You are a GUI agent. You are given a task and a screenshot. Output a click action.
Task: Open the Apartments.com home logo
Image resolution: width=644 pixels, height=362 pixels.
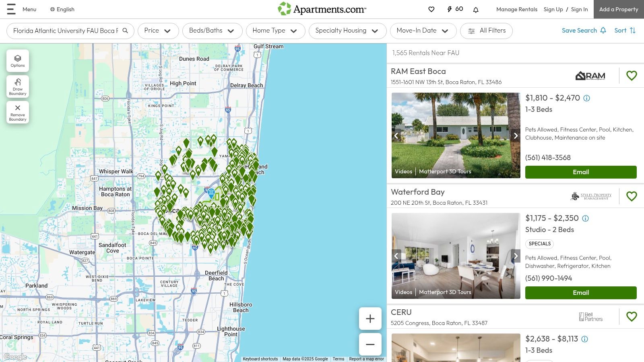coord(322,9)
